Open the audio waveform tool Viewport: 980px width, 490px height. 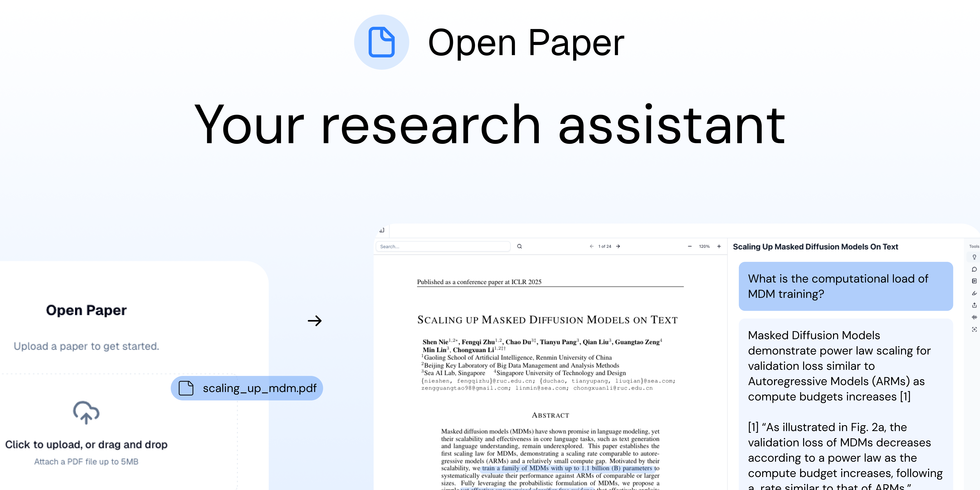pos(974,317)
